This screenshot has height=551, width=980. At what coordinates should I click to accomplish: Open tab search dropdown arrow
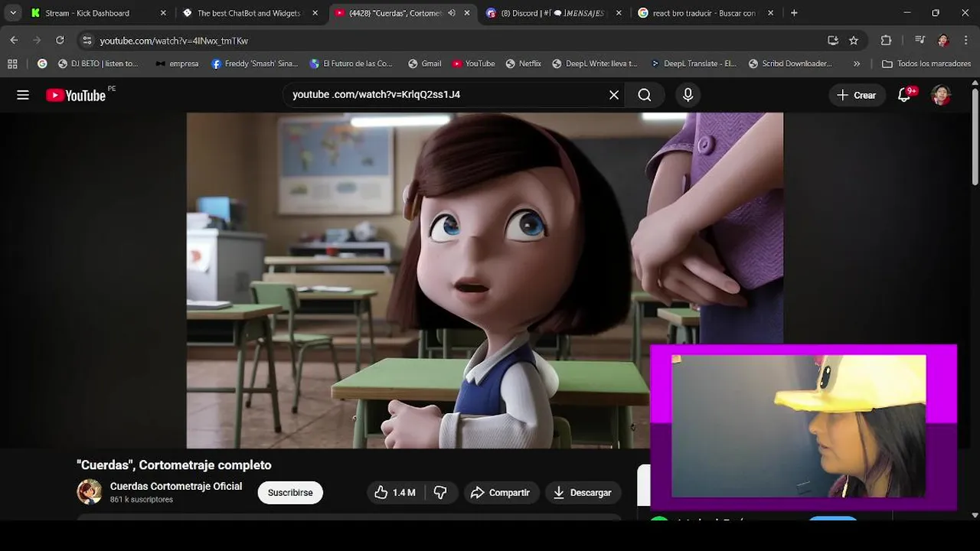tap(13, 13)
